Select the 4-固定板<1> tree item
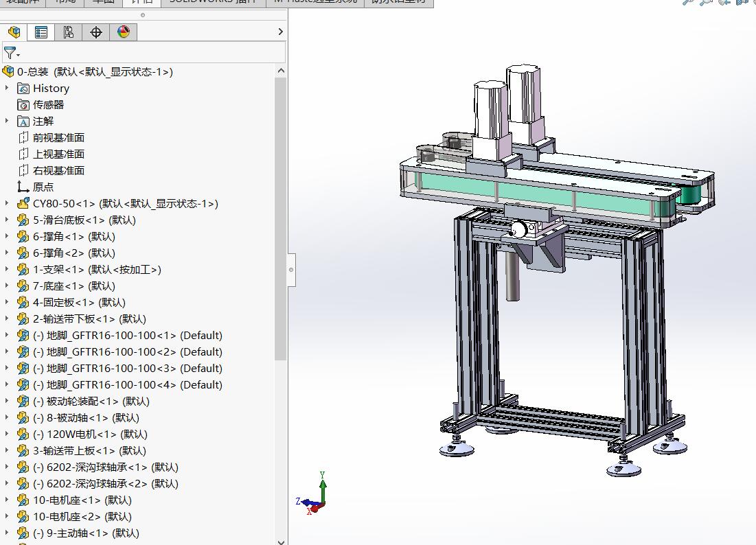756x545 pixels. point(79,303)
